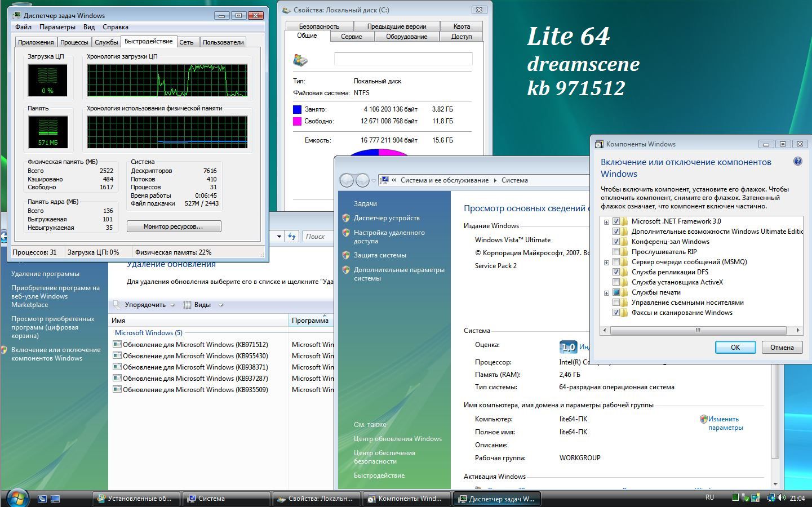
Task: Open Параметры menu in Task Manager
Action: click(x=57, y=27)
